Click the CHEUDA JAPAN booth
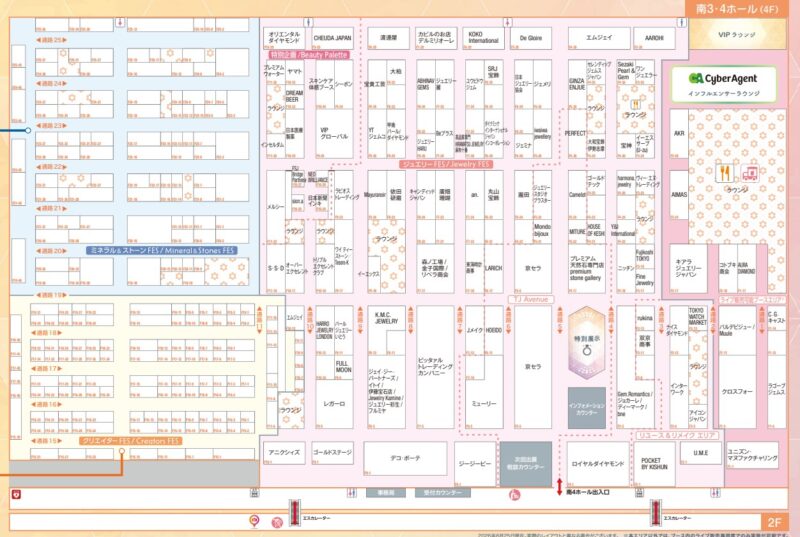This screenshot has height=537, width=800. [x=332, y=38]
